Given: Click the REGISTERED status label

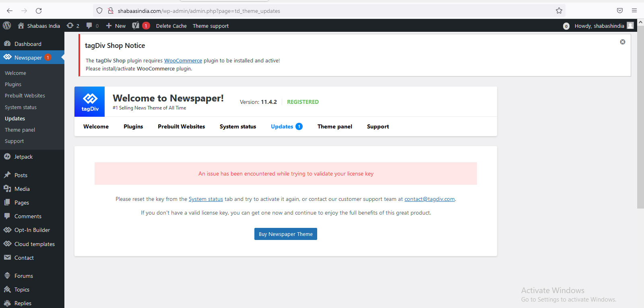Looking at the screenshot, I should [303, 102].
